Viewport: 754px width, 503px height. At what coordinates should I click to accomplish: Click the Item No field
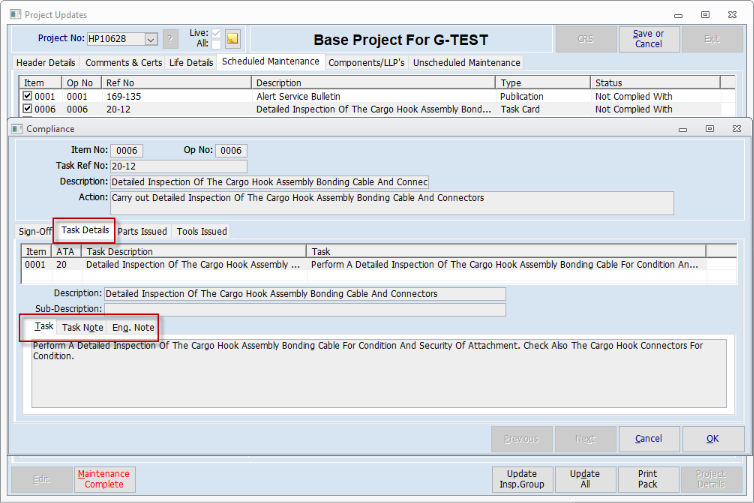126,151
